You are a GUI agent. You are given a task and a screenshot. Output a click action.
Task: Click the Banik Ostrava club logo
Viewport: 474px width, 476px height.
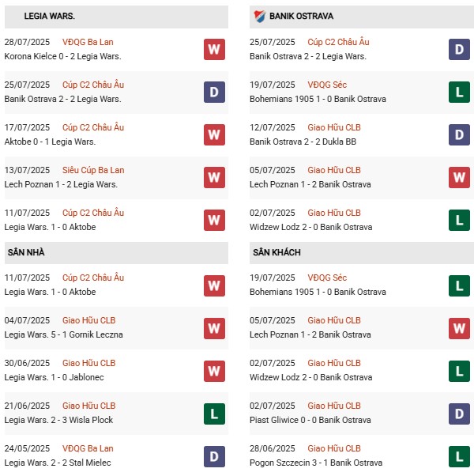click(x=259, y=16)
